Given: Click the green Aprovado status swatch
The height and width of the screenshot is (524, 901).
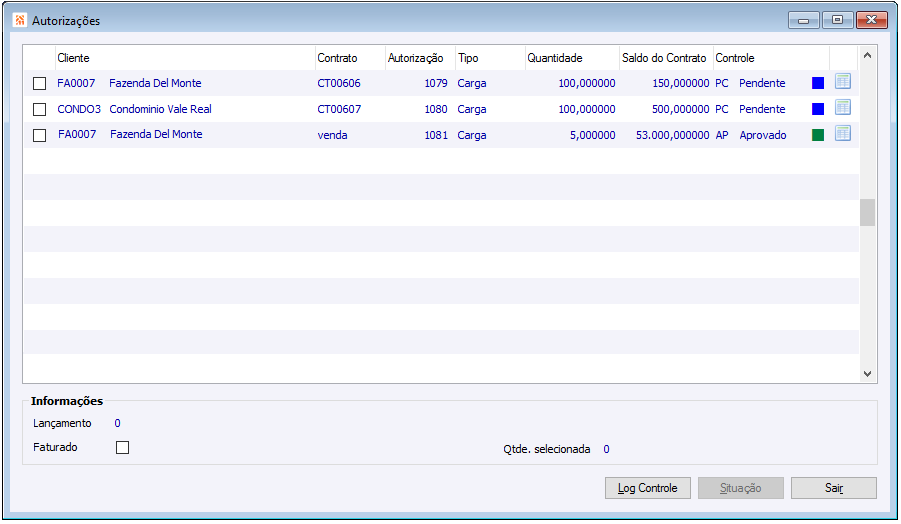Looking at the screenshot, I should point(818,135).
